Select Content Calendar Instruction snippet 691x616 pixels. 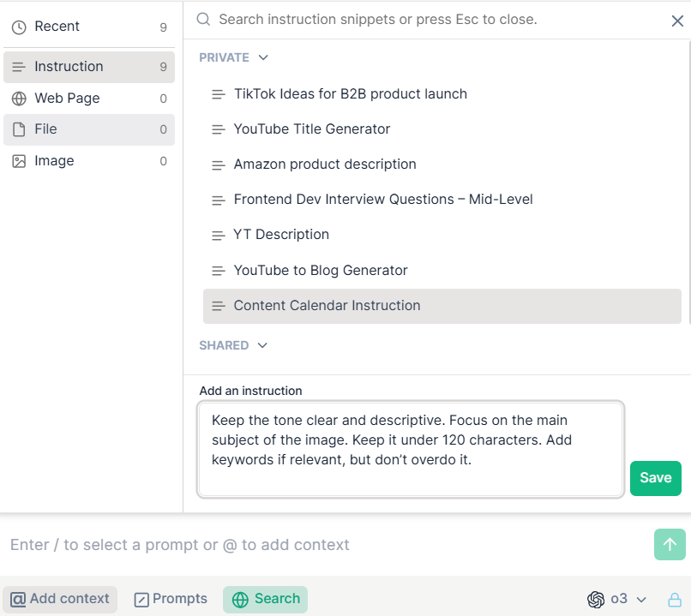click(442, 306)
